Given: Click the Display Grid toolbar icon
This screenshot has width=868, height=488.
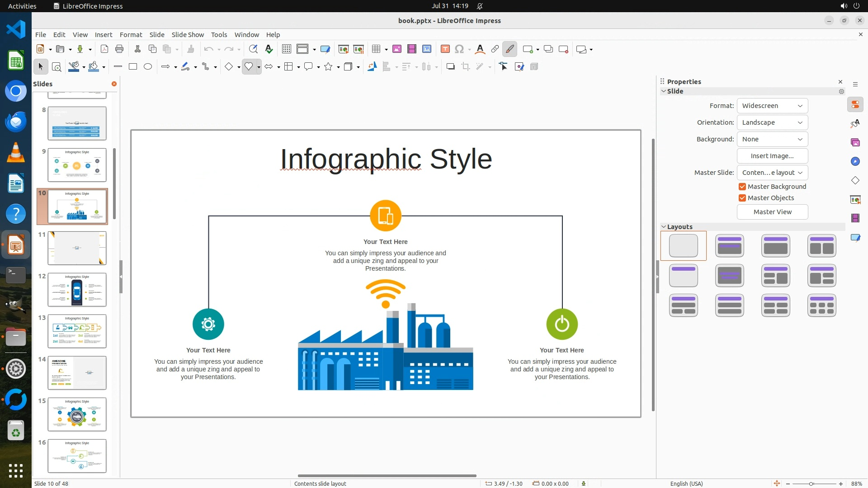Looking at the screenshot, I should (x=286, y=49).
